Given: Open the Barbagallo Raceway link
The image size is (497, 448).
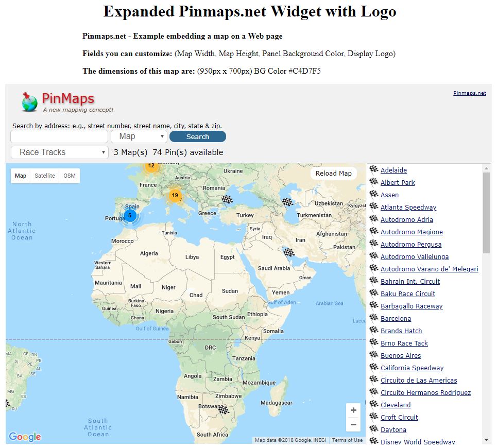Looking at the screenshot, I should [x=412, y=306].
